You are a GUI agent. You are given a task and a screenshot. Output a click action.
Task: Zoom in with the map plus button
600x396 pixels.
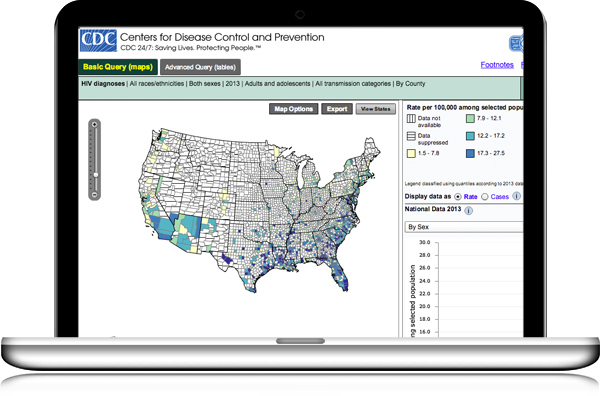[x=95, y=124]
